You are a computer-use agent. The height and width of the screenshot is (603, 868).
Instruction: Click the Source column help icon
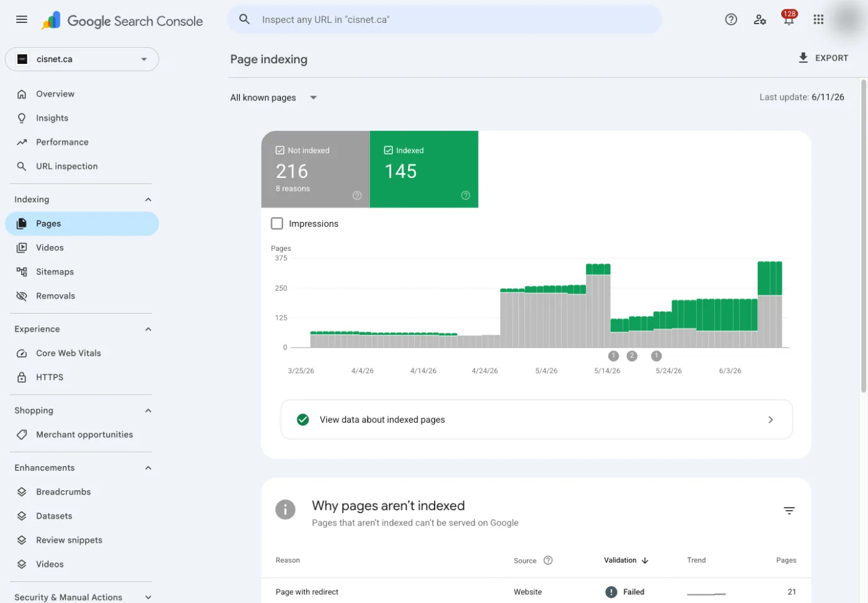[x=548, y=560]
